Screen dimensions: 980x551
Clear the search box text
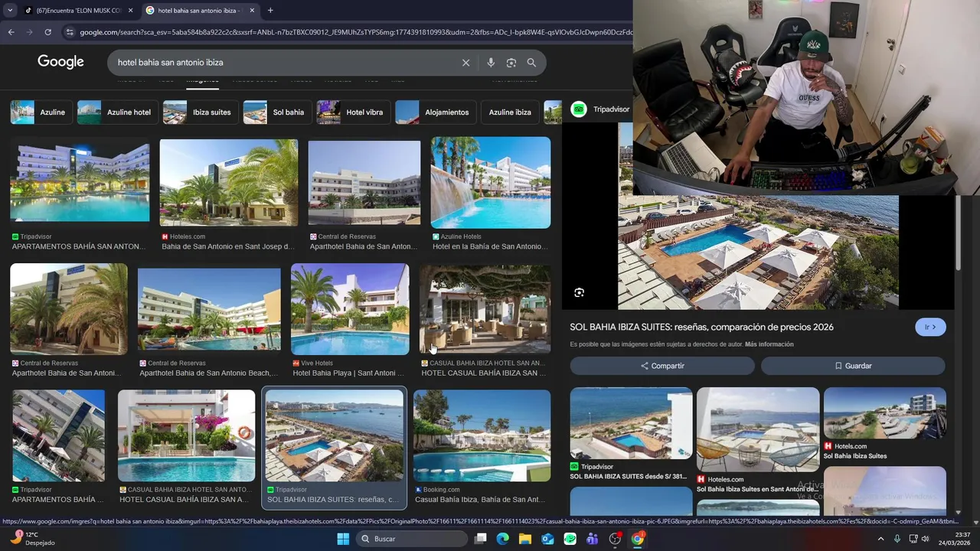click(x=465, y=63)
